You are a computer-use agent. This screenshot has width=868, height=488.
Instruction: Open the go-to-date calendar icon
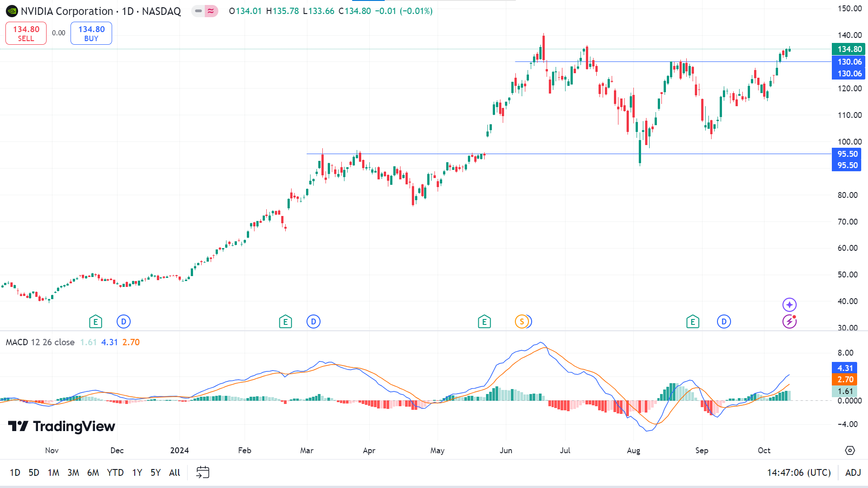(x=203, y=472)
